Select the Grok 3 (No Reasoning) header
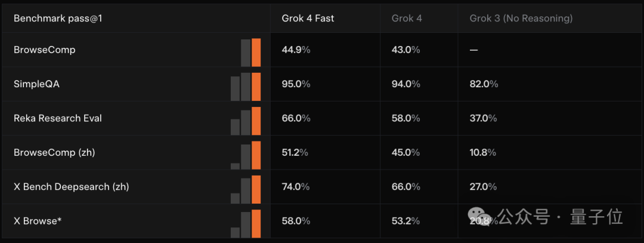 pos(521,19)
